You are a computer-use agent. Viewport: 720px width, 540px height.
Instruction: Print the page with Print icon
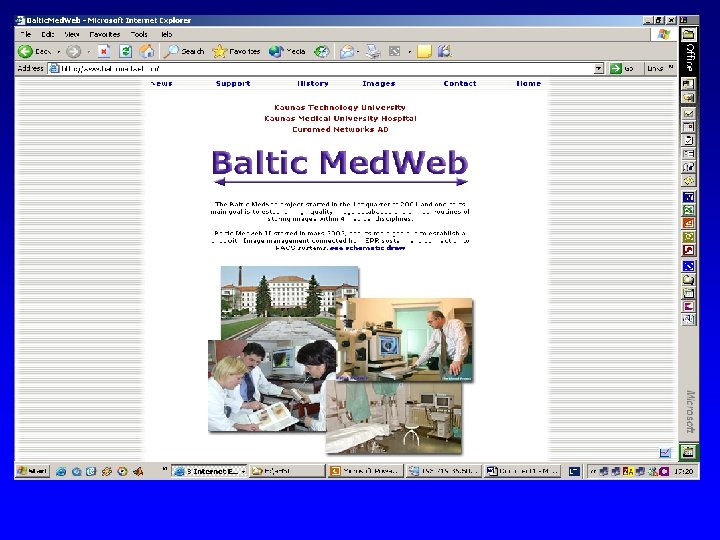point(373,51)
